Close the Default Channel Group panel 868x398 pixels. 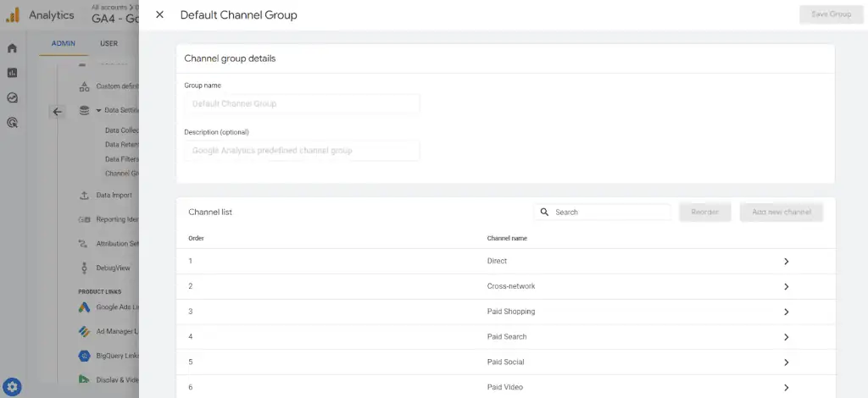pos(160,15)
